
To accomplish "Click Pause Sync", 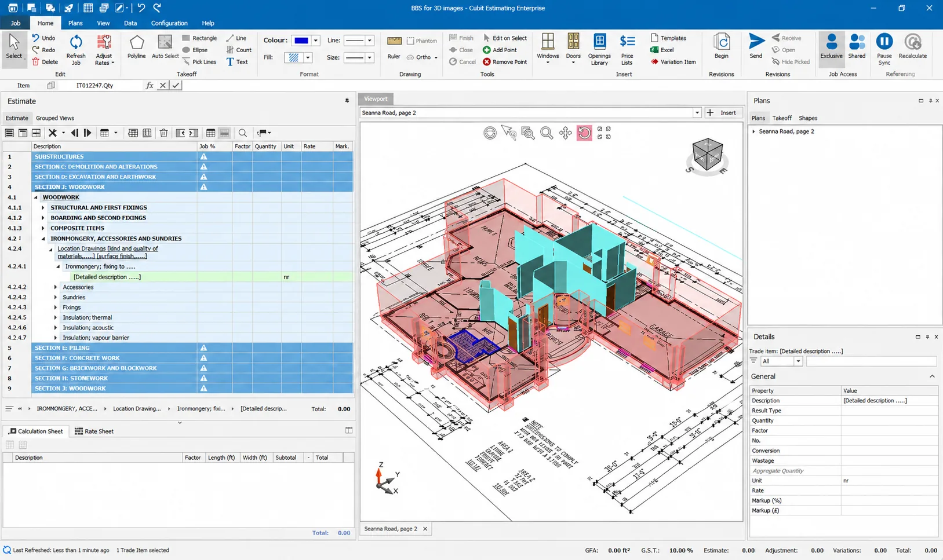I will [884, 50].
